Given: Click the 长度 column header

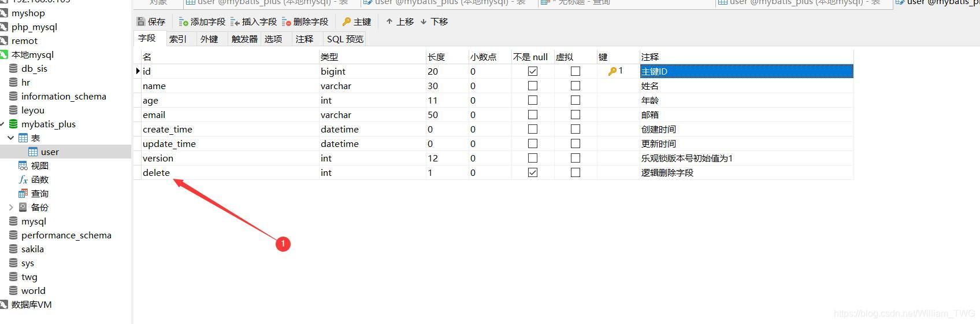Looking at the screenshot, I should 447,57.
